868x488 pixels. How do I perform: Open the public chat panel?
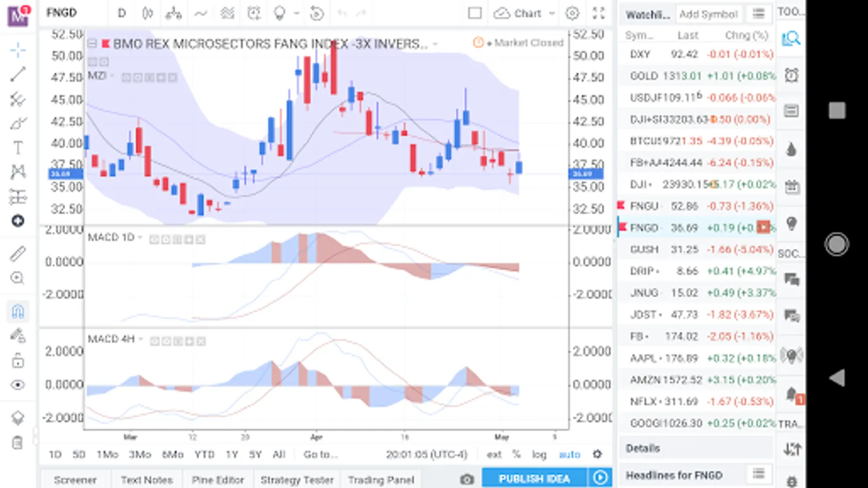click(x=792, y=279)
